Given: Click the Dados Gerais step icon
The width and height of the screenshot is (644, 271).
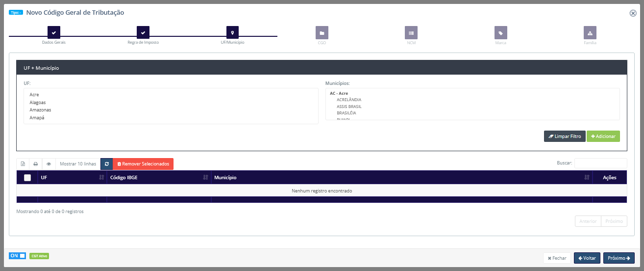Looking at the screenshot, I should 54,33.
